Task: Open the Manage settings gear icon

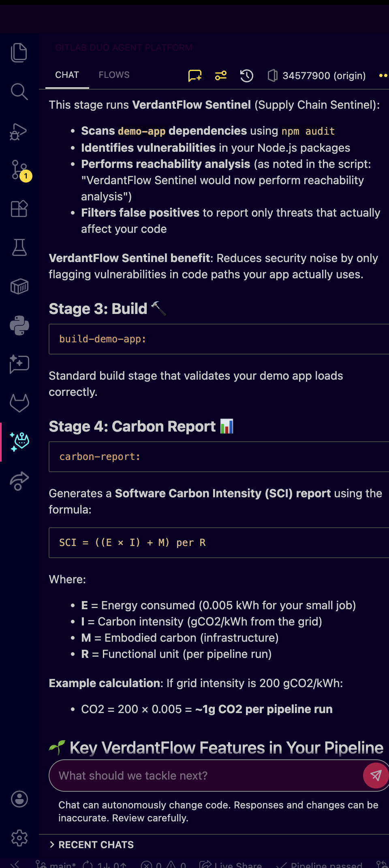Action: pos(19,838)
